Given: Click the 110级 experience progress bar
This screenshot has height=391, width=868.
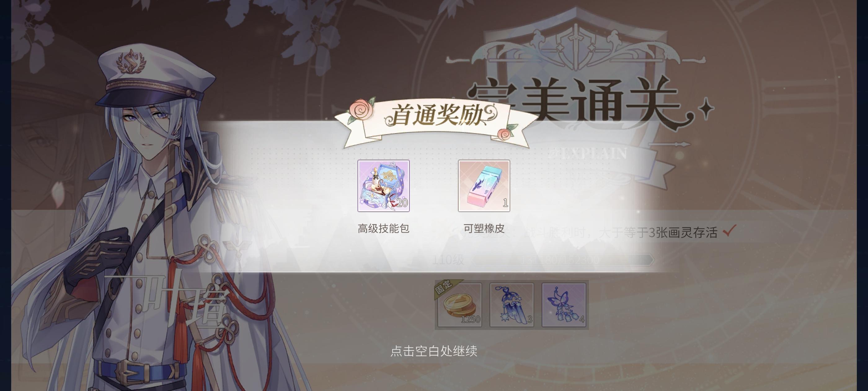Looking at the screenshot, I should (563, 260).
